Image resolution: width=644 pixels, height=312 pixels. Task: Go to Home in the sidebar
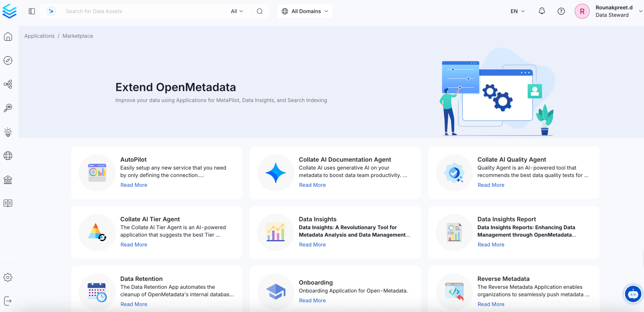point(8,37)
